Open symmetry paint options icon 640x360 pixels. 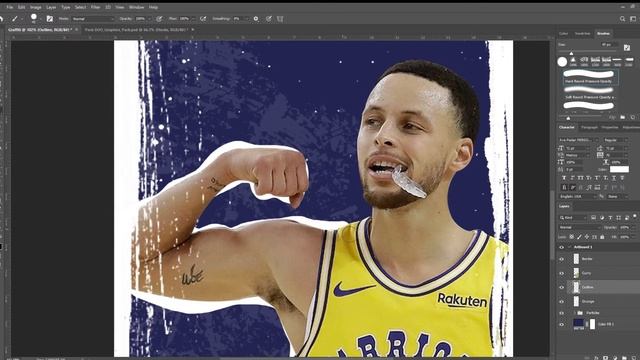point(280,19)
